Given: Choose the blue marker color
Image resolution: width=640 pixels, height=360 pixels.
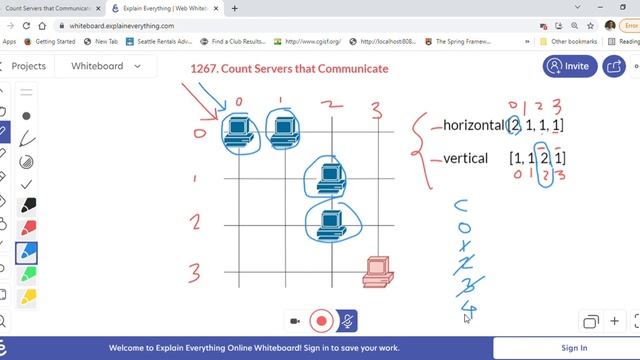Looking at the screenshot, I should [x=27, y=253].
